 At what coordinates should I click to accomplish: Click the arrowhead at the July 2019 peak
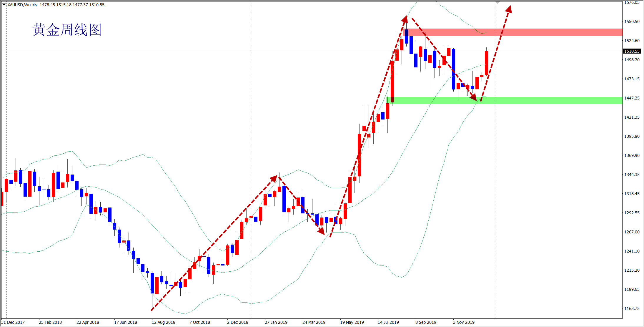pyautogui.click(x=405, y=19)
